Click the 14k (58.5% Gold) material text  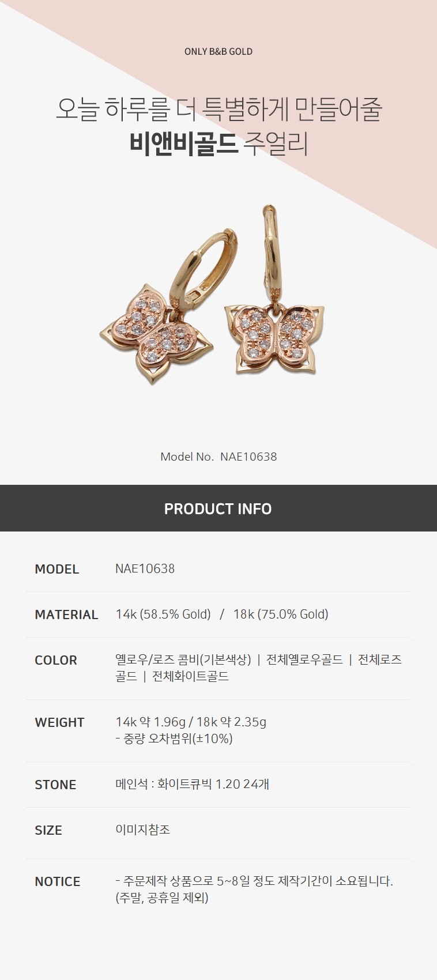pyautogui.click(x=163, y=615)
